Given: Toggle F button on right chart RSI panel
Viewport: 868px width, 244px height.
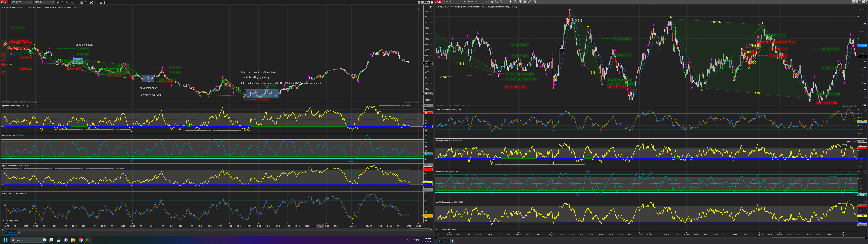Looking at the screenshot, I should pos(865,110).
